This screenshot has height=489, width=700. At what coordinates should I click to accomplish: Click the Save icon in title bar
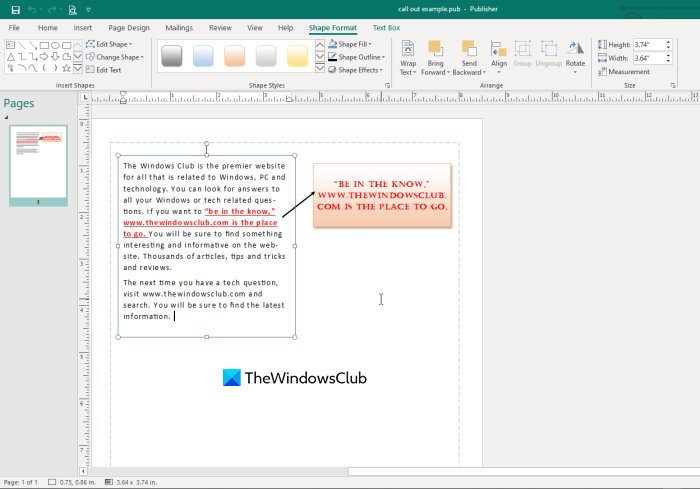15,9
